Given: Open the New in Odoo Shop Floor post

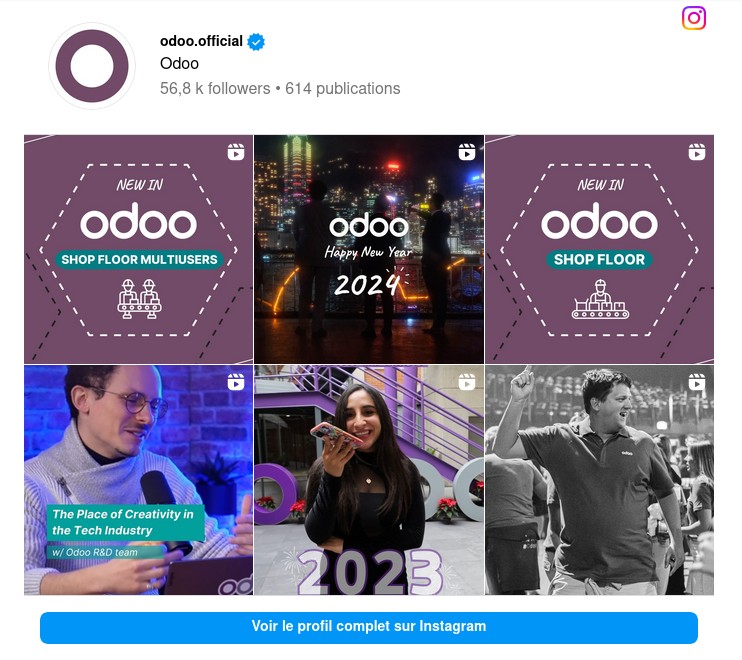Looking at the screenshot, I should (600, 249).
